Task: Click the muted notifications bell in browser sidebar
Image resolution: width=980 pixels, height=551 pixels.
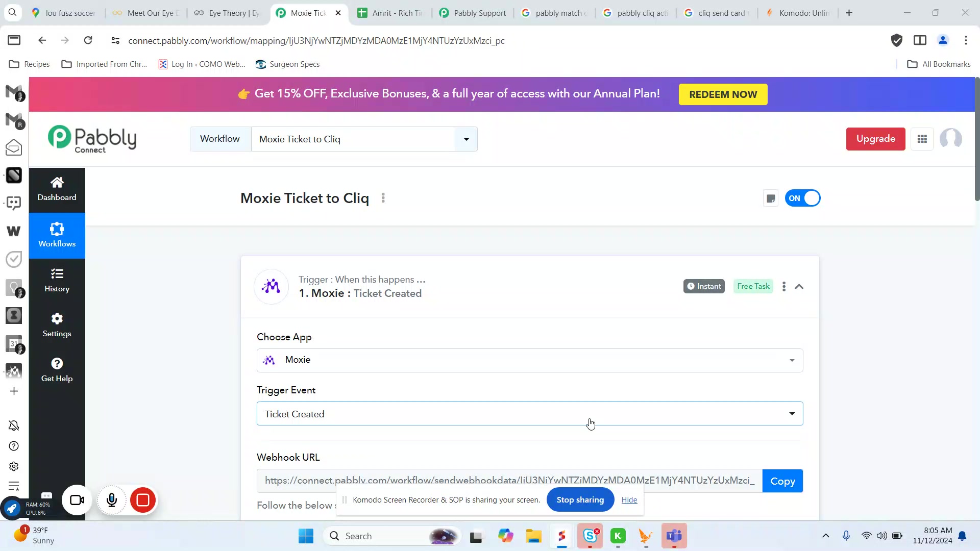Action: point(14,425)
